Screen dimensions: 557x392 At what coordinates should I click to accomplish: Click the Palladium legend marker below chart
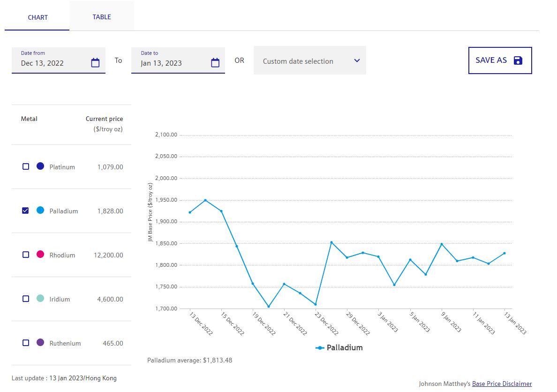tap(320, 348)
